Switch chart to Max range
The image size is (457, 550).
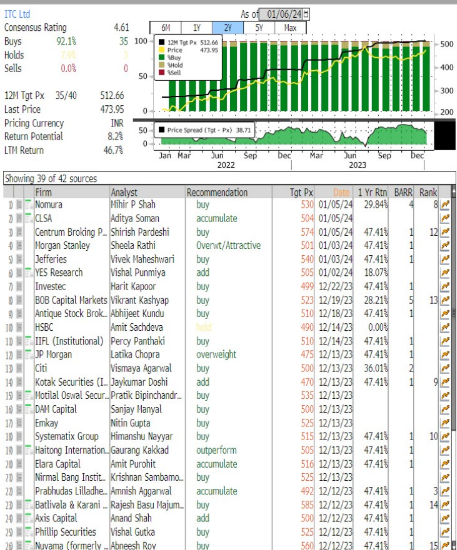click(290, 28)
